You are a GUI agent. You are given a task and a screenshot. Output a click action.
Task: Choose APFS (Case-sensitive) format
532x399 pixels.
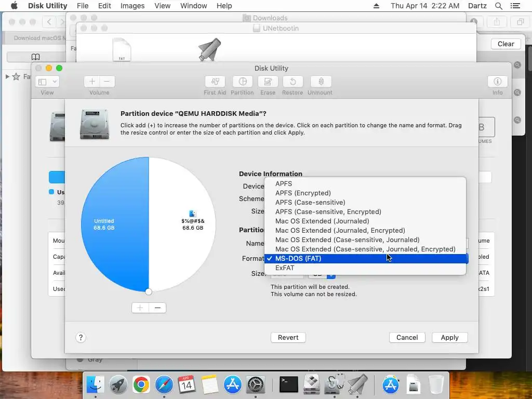[365, 202]
